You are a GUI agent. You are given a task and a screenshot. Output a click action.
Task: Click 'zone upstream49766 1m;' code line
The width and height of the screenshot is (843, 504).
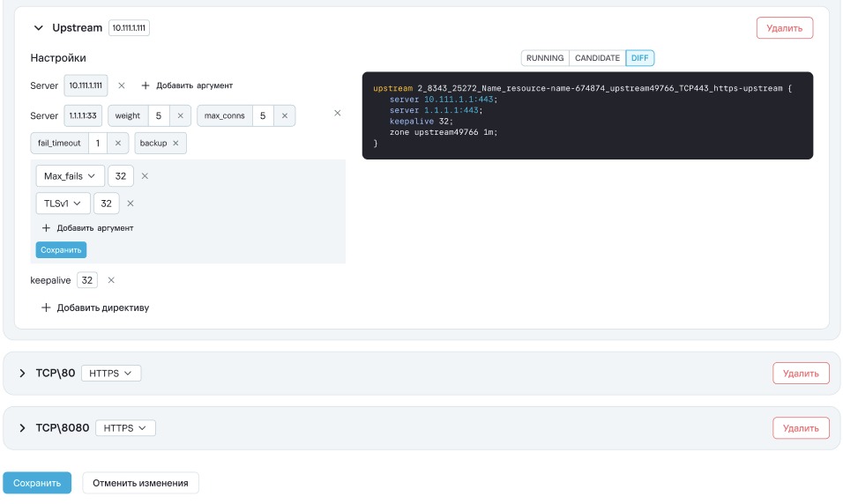point(444,132)
